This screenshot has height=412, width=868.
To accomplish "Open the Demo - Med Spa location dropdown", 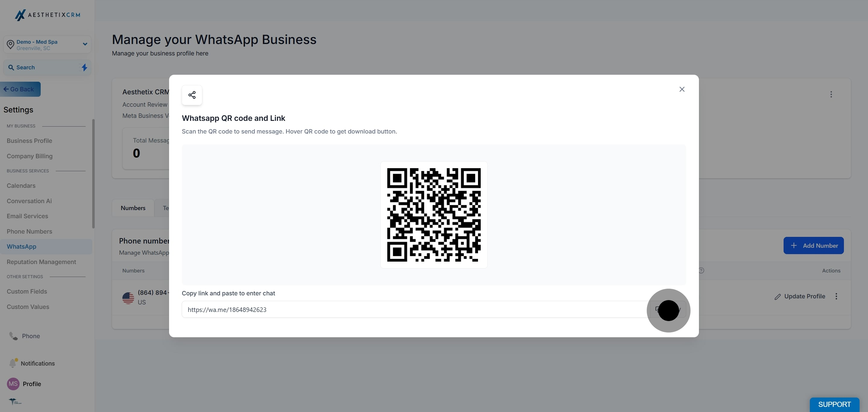I will (47, 45).
